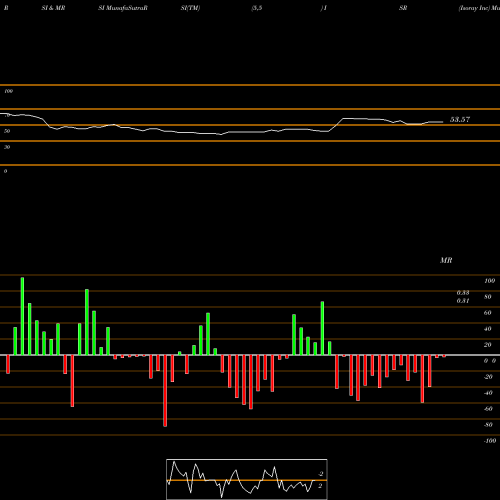The width and height of the screenshot is (500, 500).
Task: Click the RSI value label 53.57
Action: click(x=460, y=120)
